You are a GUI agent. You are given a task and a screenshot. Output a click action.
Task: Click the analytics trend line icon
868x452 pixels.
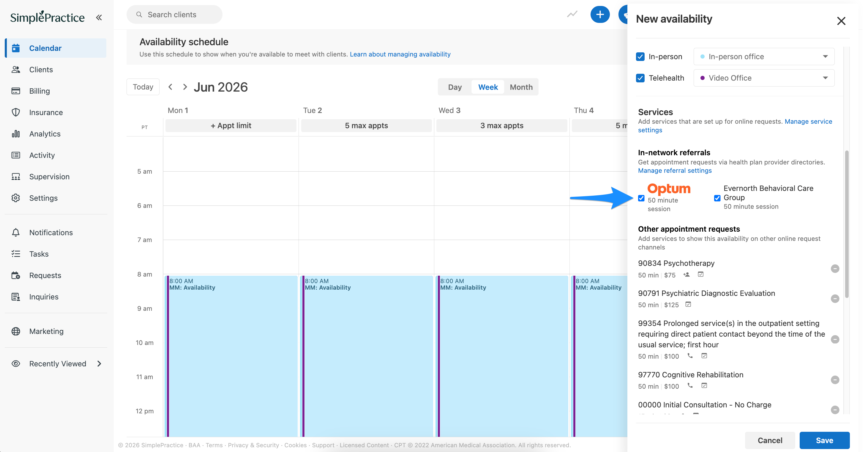click(x=572, y=14)
